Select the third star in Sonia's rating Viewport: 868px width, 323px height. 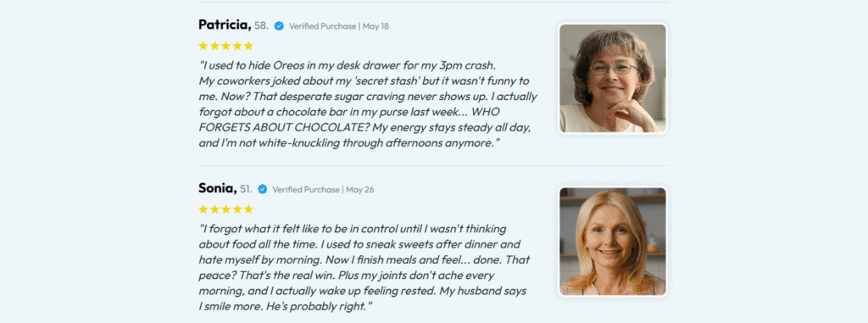225,209
